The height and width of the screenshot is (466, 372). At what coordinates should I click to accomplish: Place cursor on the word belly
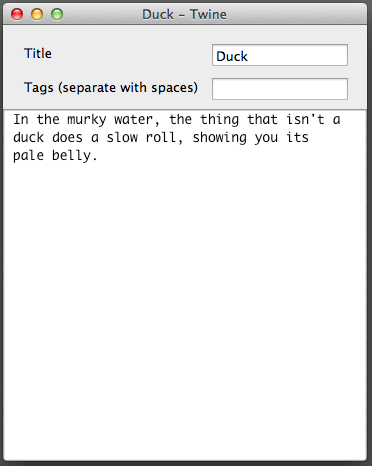tap(71, 156)
